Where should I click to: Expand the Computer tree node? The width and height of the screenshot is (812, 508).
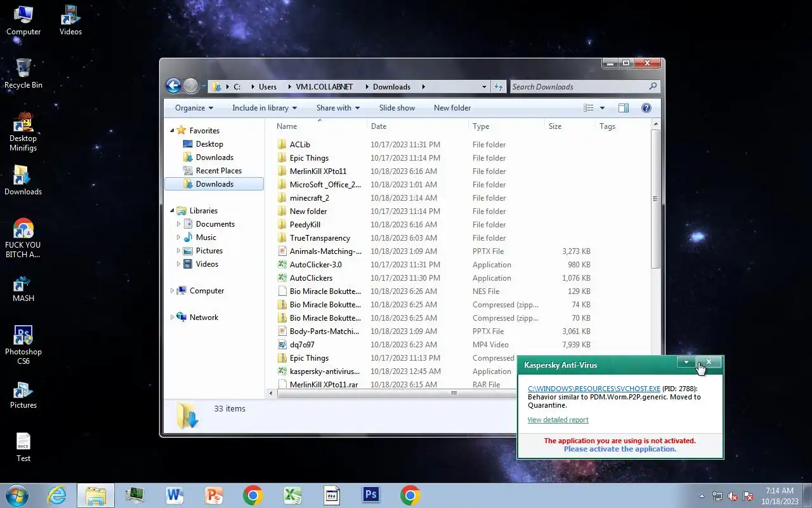(x=172, y=291)
